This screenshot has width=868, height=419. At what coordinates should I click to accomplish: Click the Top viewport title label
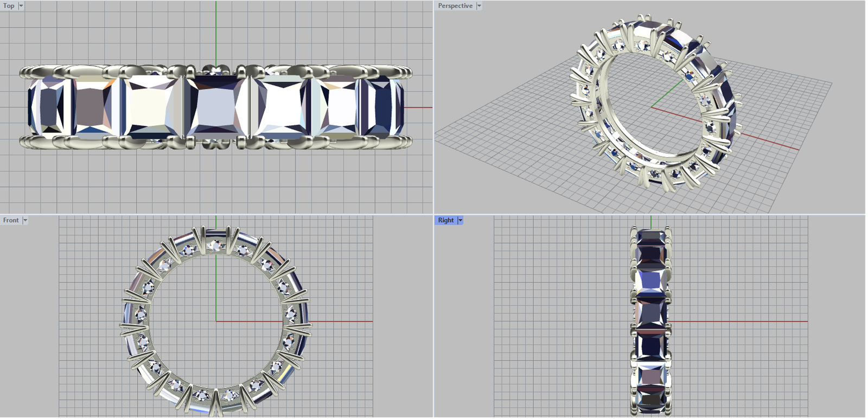tap(9, 6)
